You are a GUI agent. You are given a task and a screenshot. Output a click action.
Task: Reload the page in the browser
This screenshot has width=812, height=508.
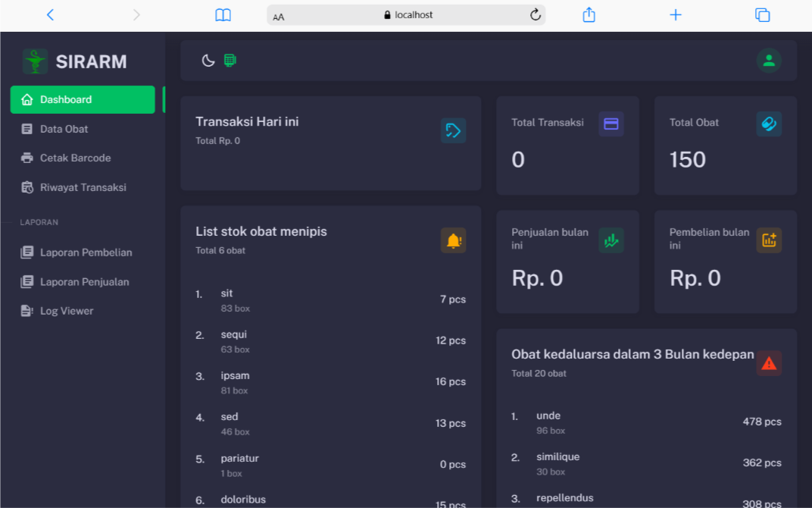point(536,15)
